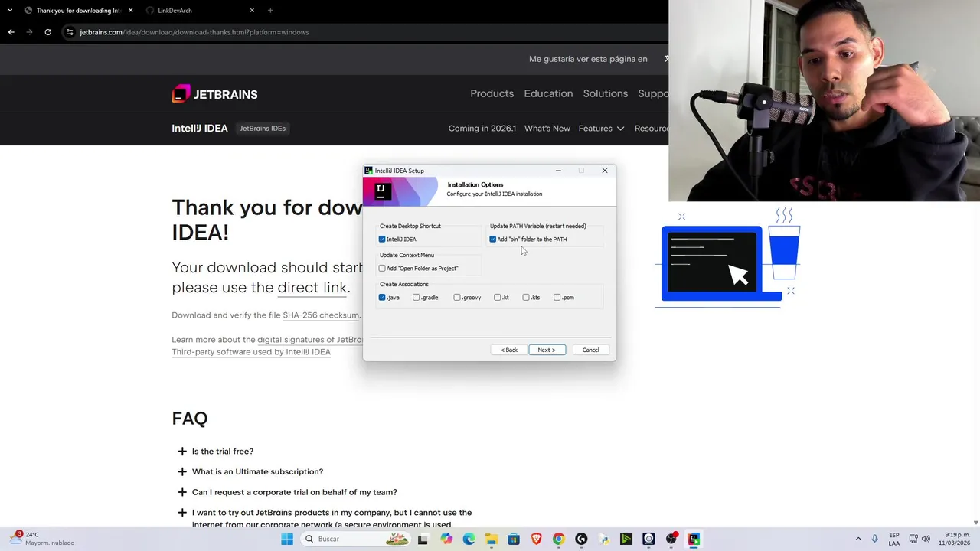
Task: Open the Education menu on JetBrains site
Action: [x=548, y=93]
